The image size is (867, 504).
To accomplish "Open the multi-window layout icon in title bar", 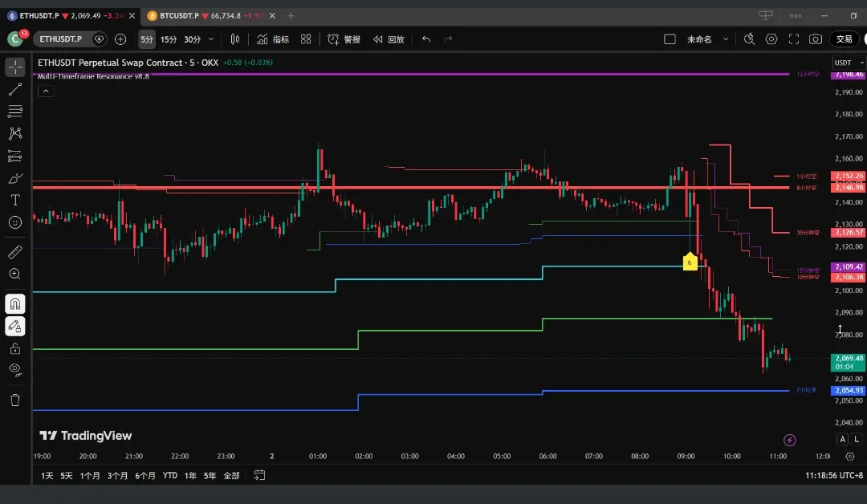I will pyautogui.click(x=765, y=15).
